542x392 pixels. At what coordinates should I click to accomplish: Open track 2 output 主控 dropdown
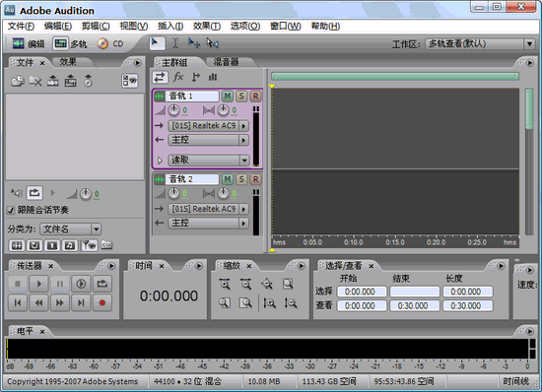tap(208, 224)
